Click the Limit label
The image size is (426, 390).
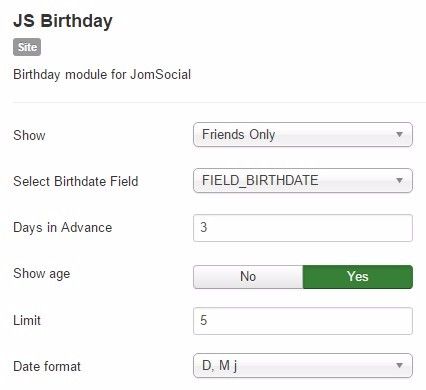click(27, 320)
